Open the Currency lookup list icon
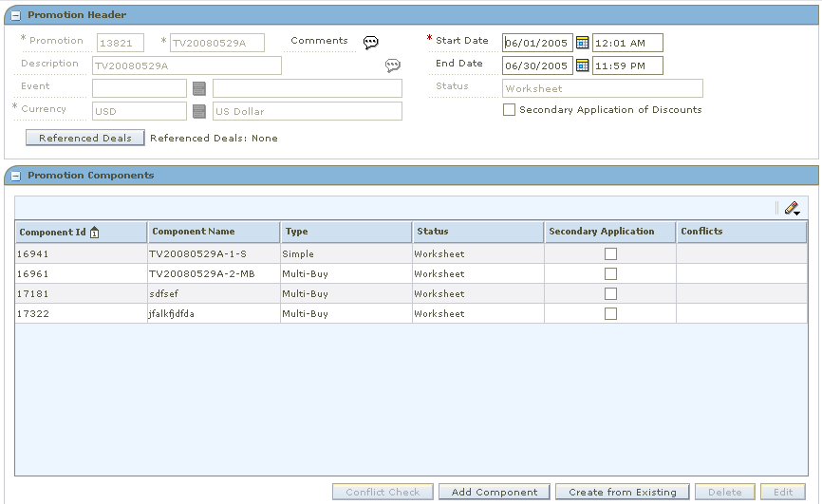Screen dimensions: 822x504 click(x=199, y=111)
